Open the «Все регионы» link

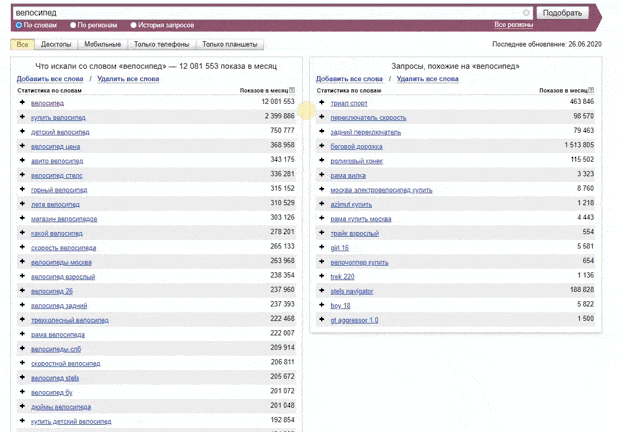point(513,25)
